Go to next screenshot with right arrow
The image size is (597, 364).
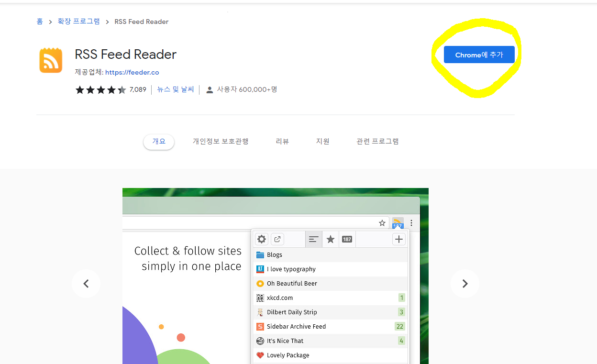[x=465, y=284]
